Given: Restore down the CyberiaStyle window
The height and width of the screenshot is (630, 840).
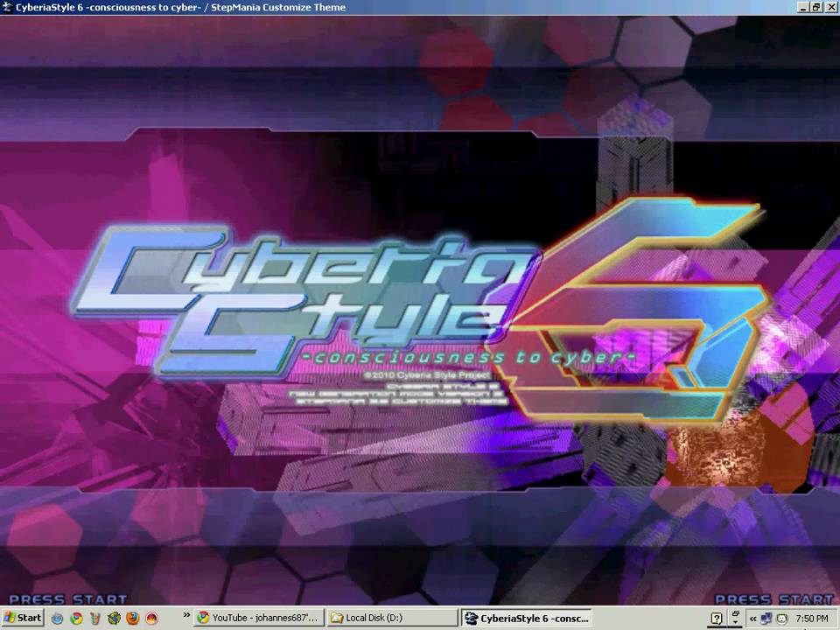Looking at the screenshot, I should [815, 7].
